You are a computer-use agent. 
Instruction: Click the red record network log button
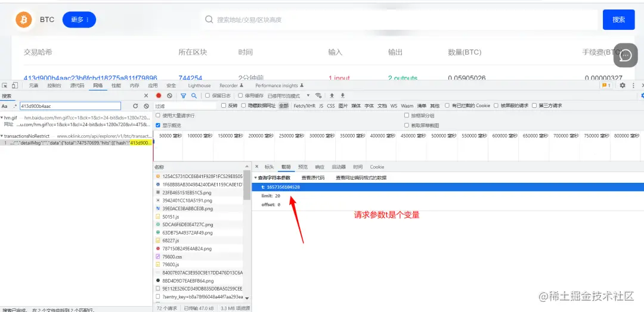coord(159,95)
